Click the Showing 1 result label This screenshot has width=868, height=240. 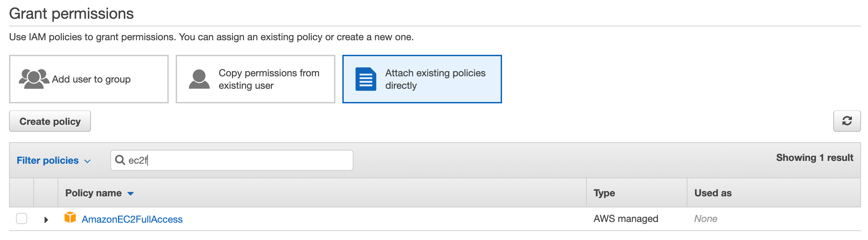pyautogui.click(x=814, y=157)
